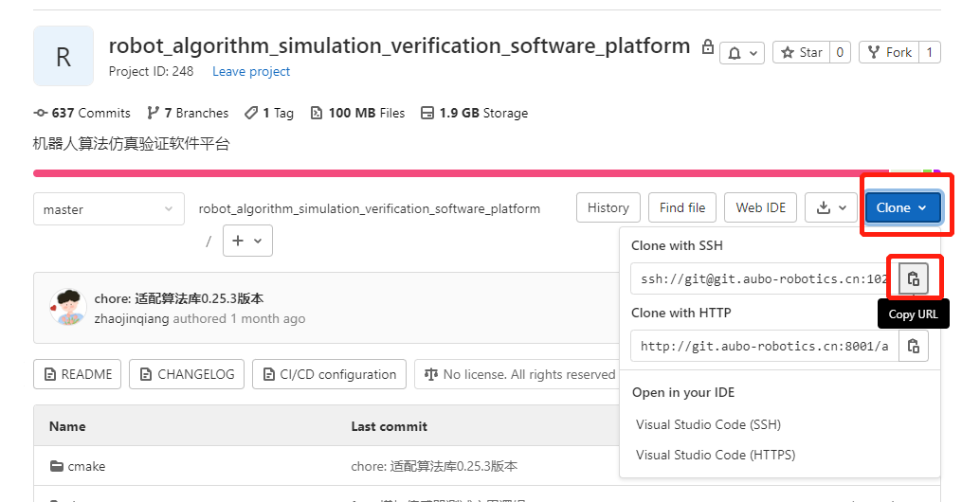Open the Web IDE
Image resolution: width=980 pixels, height=502 pixels.
pyautogui.click(x=761, y=208)
